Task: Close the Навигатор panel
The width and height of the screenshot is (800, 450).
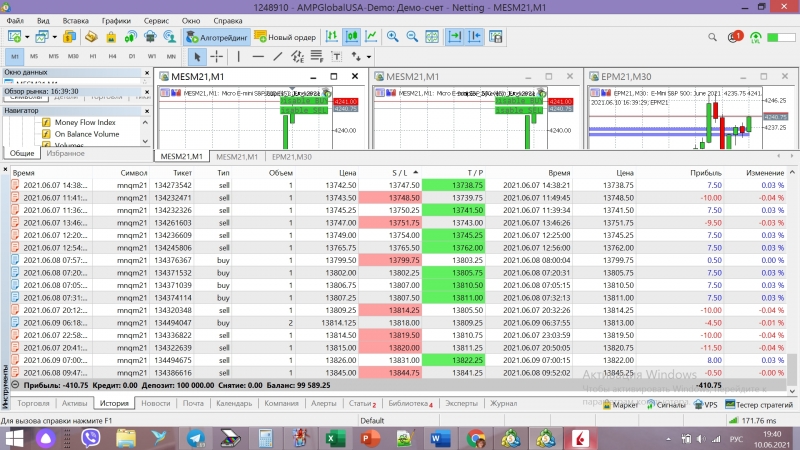Action: point(147,111)
